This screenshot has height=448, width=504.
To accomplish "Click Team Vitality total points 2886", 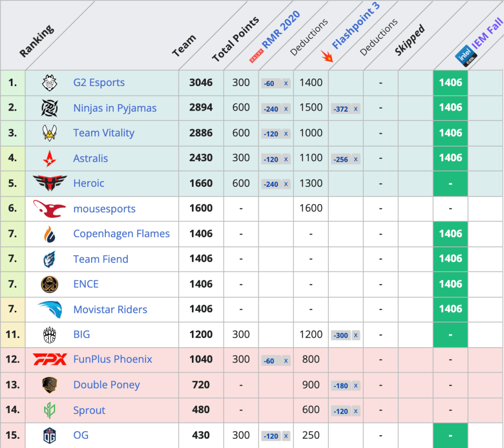I will tap(201, 133).
